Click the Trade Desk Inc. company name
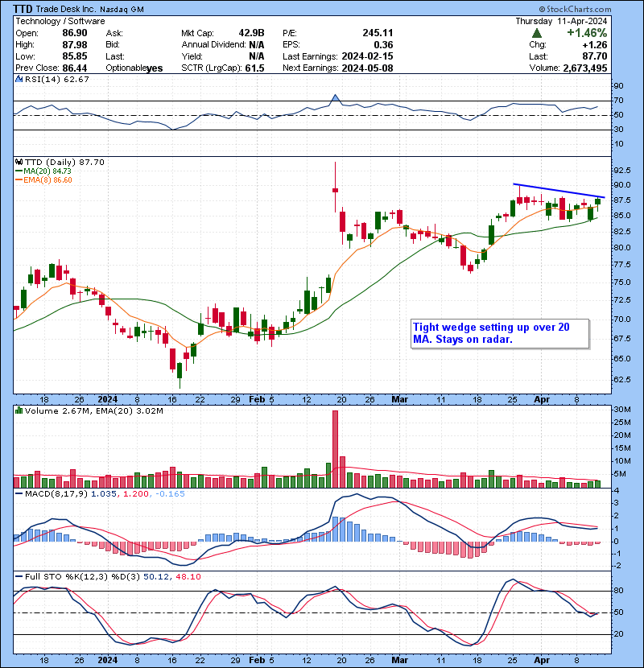Viewport: 644px width, 668px height. [x=66, y=9]
